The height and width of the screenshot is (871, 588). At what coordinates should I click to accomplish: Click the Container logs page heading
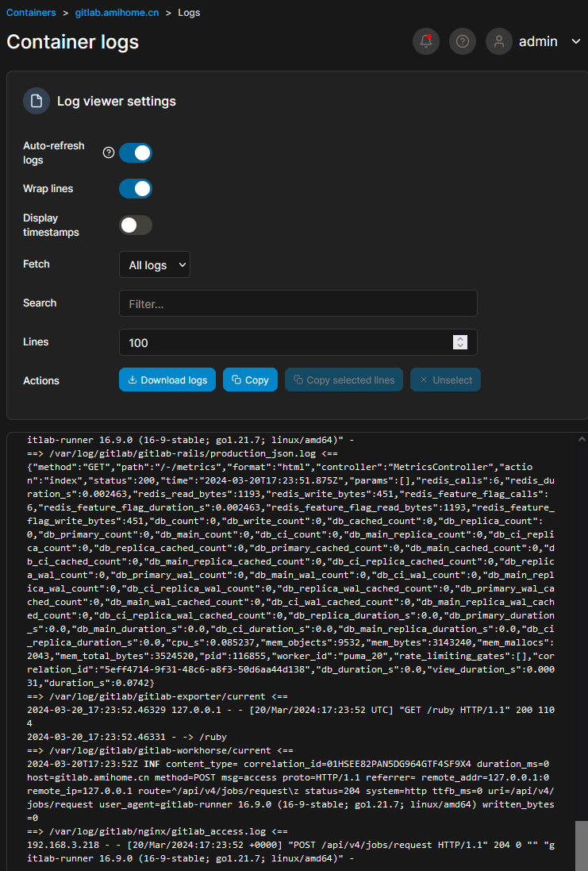pos(73,41)
